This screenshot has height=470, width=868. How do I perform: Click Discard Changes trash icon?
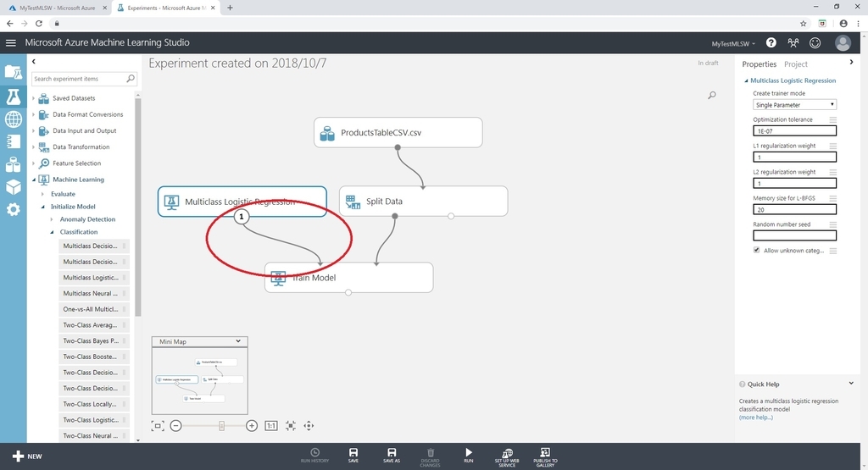430,457
